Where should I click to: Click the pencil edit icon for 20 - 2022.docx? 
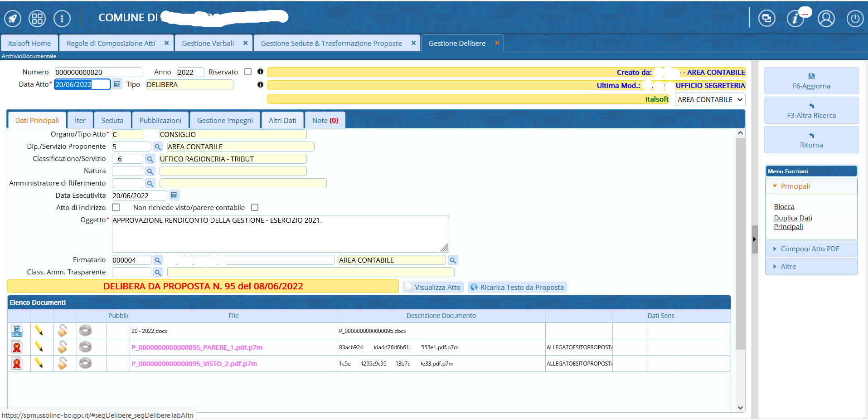39,331
